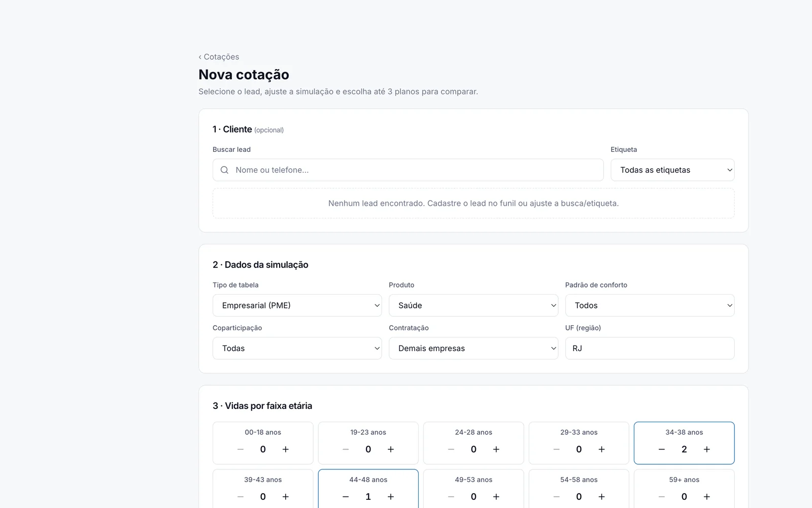
Task: Decrease 54-58 anos count
Action: pyautogui.click(x=556, y=496)
